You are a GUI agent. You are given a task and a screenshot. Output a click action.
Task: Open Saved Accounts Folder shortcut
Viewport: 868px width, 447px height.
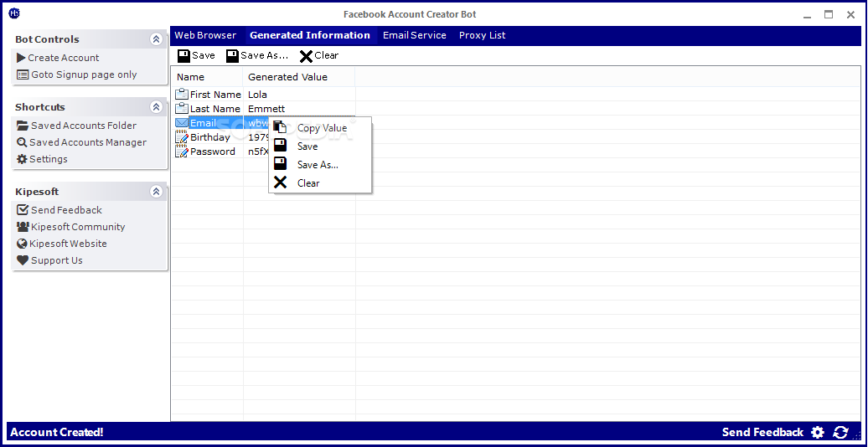(83, 126)
